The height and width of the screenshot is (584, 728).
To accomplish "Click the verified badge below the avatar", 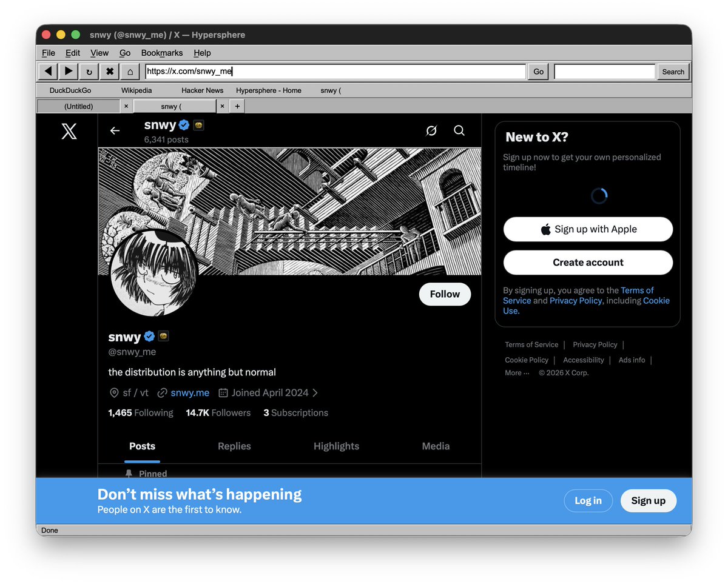I will tap(149, 336).
